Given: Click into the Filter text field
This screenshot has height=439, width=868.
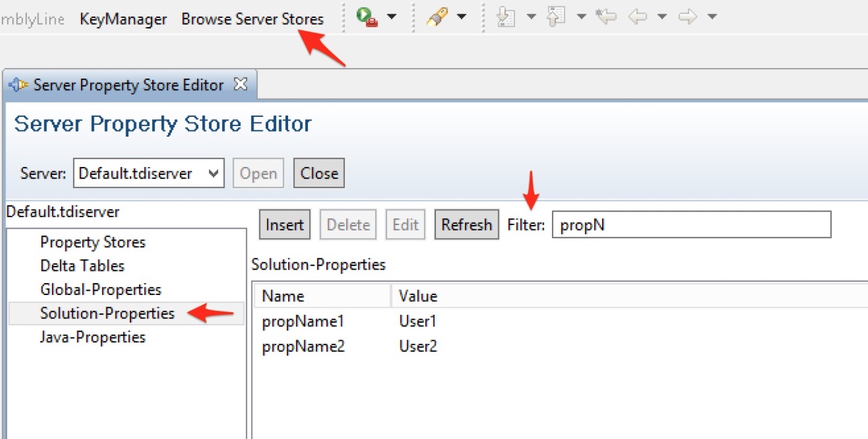Looking at the screenshot, I should [x=691, y=225].
